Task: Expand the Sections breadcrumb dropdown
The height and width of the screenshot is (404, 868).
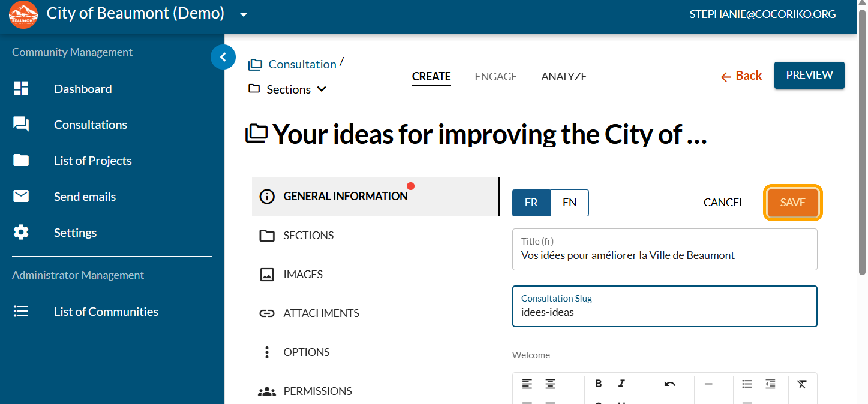Action: (x=322, y=89)
